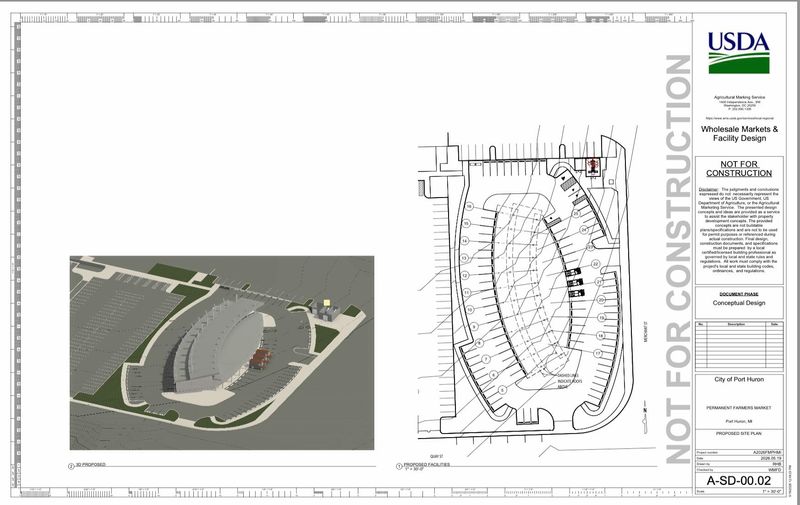This screenshot has width=800, height=505.
Task: Click stall marker 7 on site plan
Action: coord(486,360)
